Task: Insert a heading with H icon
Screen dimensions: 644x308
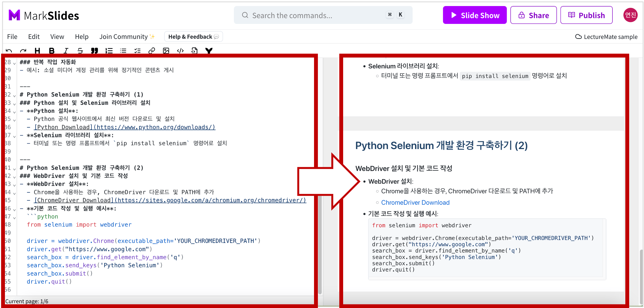Action: pyautogui.click(x=37, y=51)
